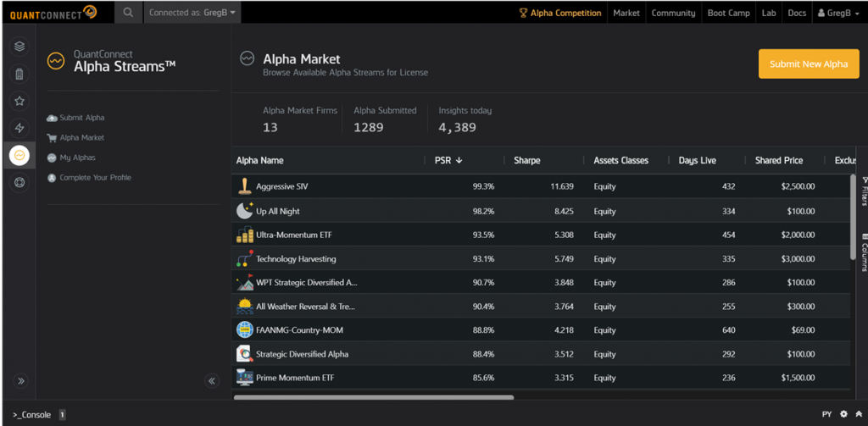Click the vertical table scrollbar
The width and height of the screenshot is (868, 426).
(x=853, y=216)
